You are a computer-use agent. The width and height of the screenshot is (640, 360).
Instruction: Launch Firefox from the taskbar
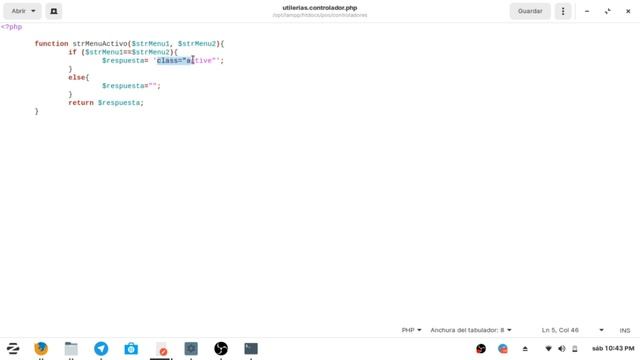(x=41, y=349)
